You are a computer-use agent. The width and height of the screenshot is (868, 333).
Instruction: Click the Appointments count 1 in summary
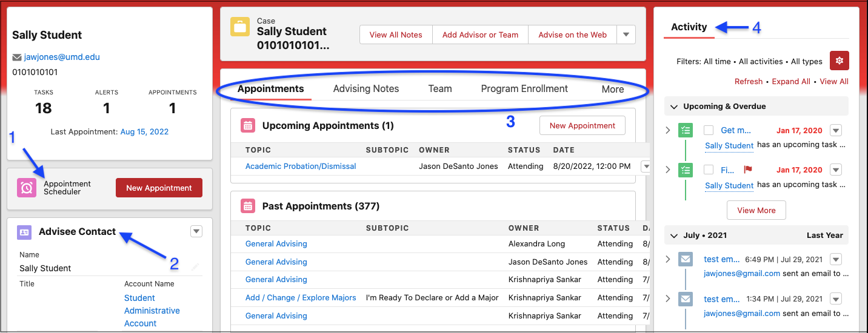[x=173, y=108]
